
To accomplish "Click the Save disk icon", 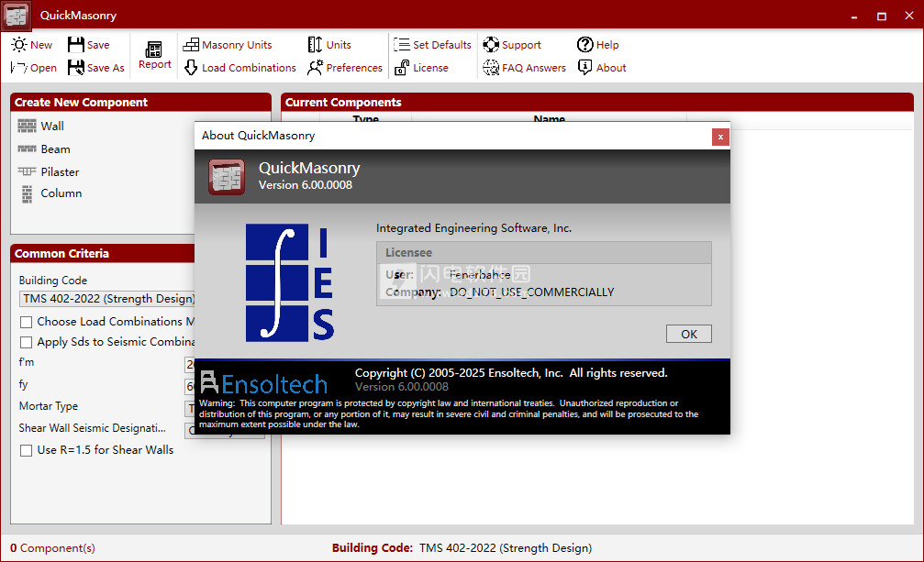I will pyautogui.click(x=75, y=44).
